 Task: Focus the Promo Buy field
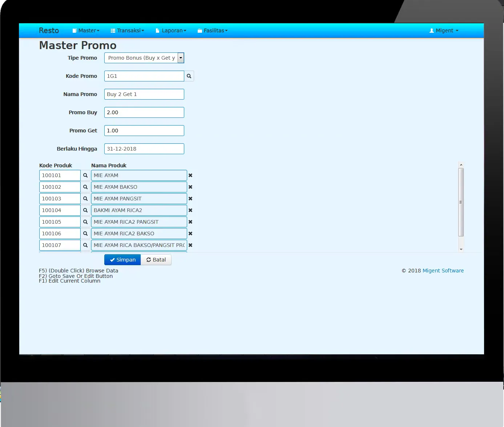[x=144, y=112]
